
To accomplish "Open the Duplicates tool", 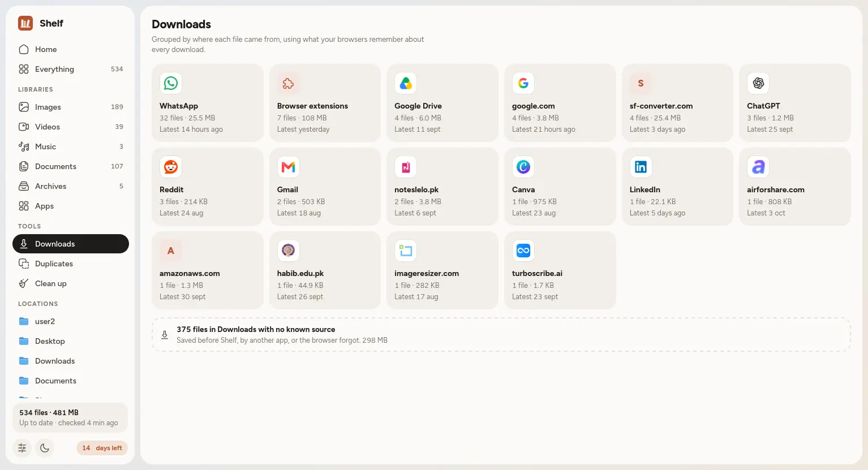I will tap(71, 264).
